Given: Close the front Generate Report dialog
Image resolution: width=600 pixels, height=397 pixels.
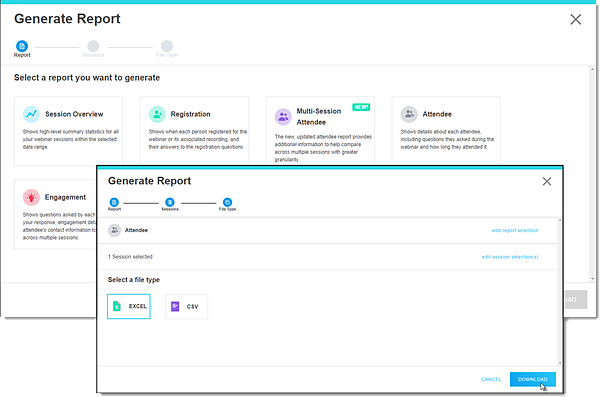Looking at the screenshot, I should coord(547,181).
